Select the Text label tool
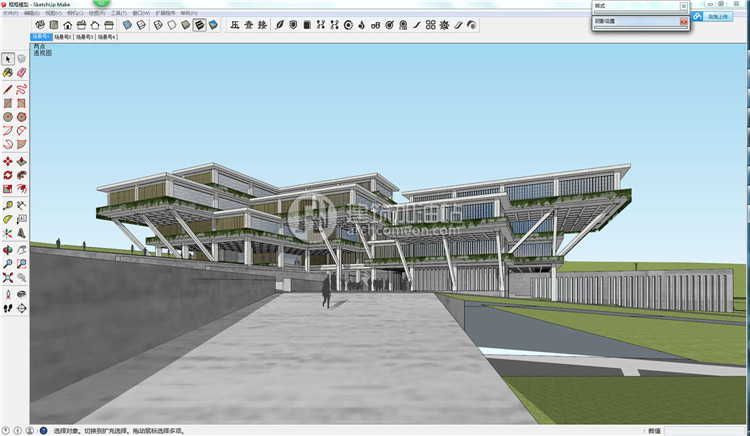The height and width of the screenshot is (436, 750). point(22,219)
